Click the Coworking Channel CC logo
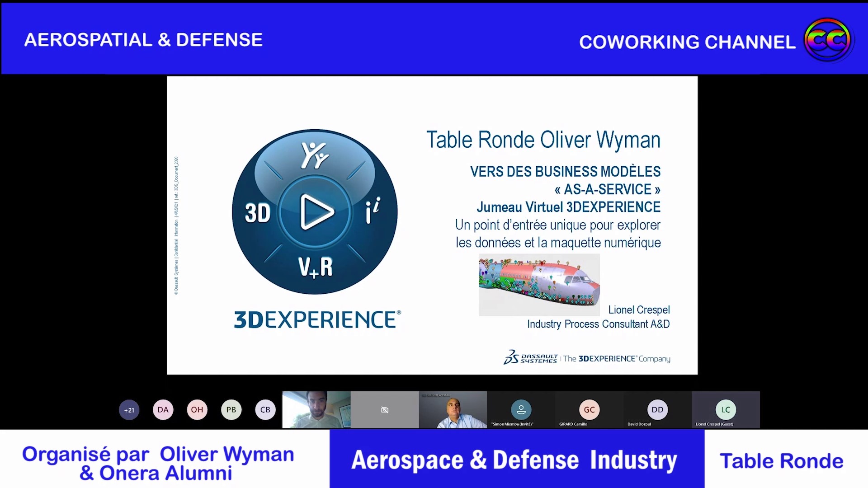The height and width of the screenshot is (488, 868). click(827, 40)
